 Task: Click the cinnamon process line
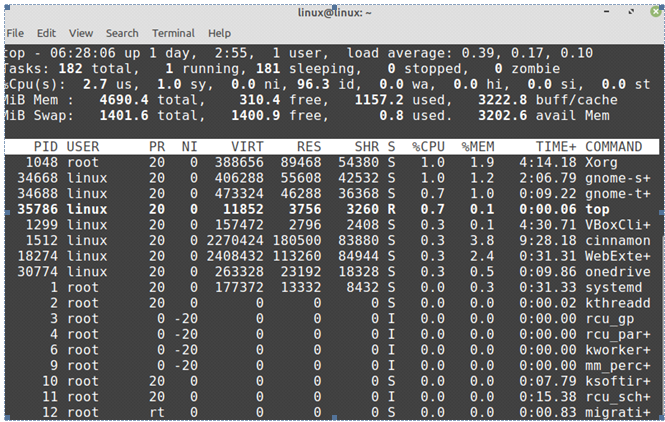(332, 240)
